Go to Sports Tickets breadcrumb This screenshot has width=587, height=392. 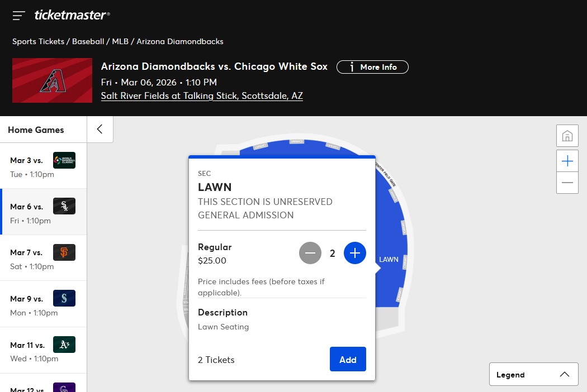click(38, 41)
